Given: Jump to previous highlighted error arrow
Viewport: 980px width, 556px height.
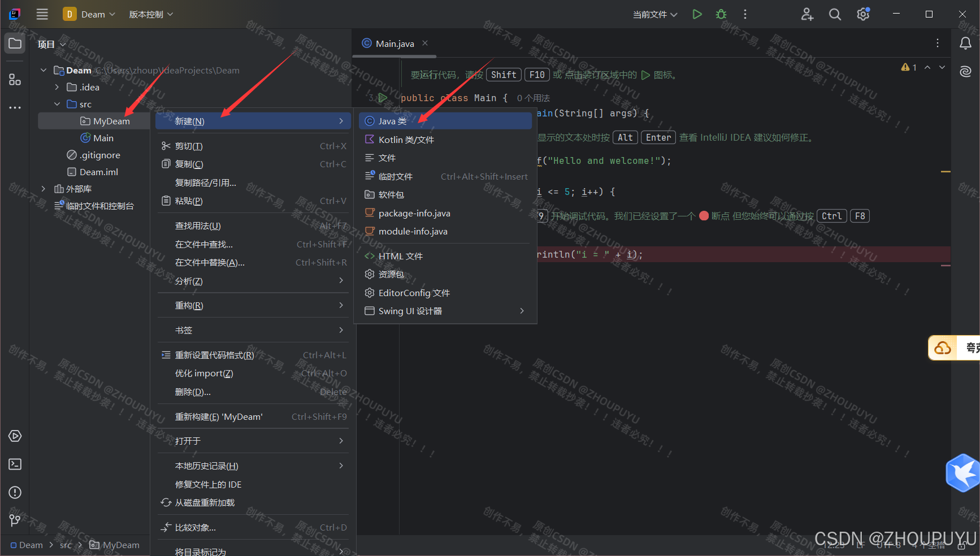Looking at the screenshot, I should tap(927, 67).
